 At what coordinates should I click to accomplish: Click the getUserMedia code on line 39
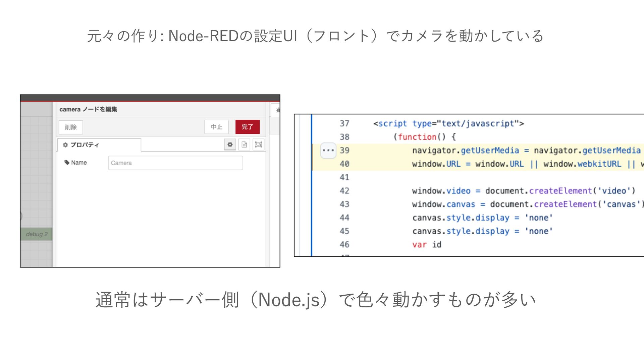point(490,150)
